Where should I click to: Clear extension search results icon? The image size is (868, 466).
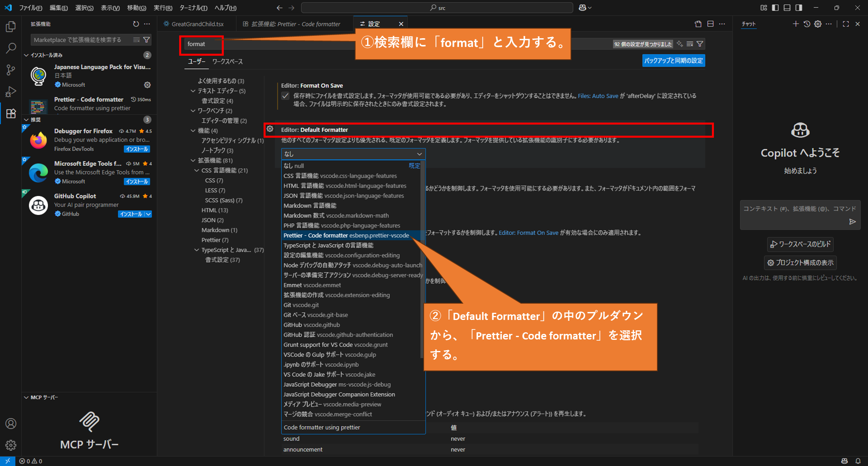tap(136, 40)
